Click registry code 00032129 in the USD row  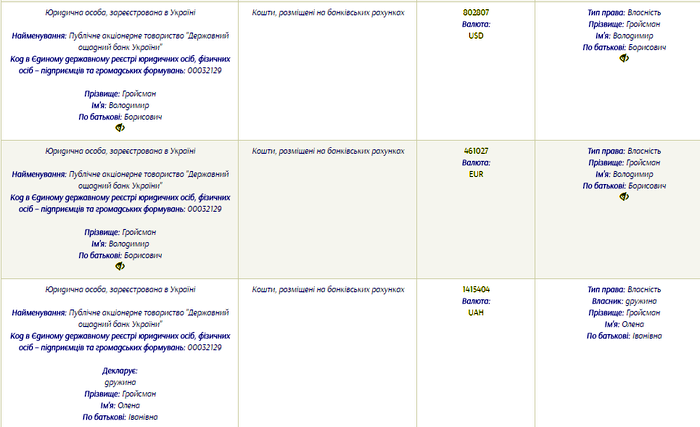pyautogui.click(x=204, y=71)
